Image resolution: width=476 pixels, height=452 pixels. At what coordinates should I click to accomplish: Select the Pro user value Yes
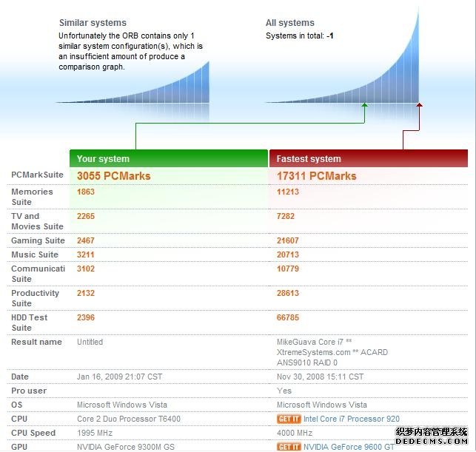pyautogui.click(x=284, y=391)
